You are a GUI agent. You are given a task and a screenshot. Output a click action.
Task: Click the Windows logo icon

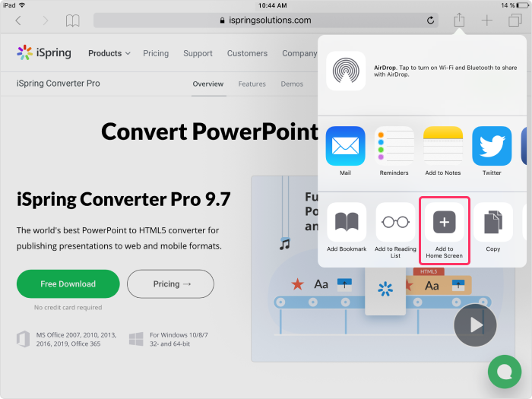coord(136,339)
